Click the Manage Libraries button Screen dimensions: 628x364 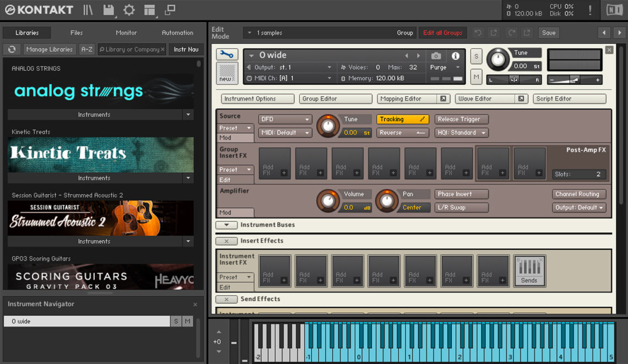pyautogui.click(x=50, y=49)
